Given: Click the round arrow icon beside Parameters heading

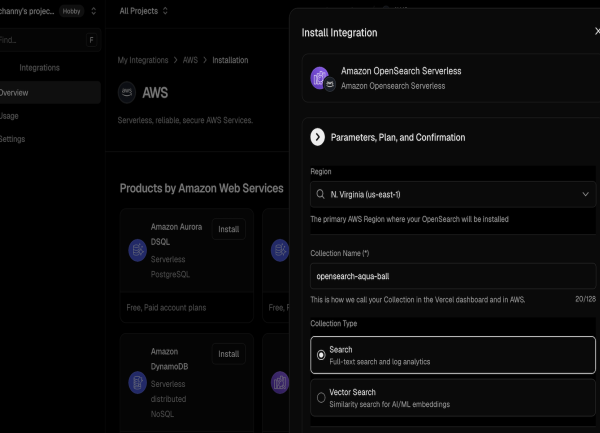Looking at the screenshot, I should click(318, 137).
